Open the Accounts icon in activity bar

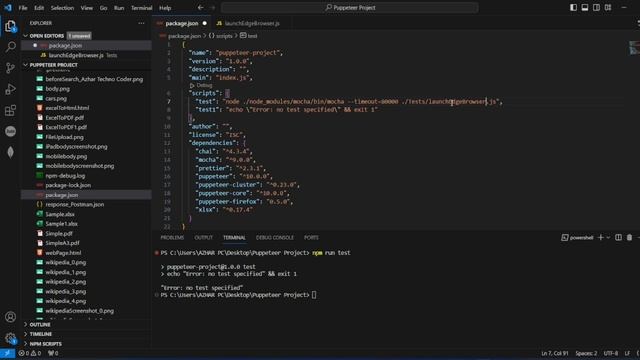point(11,317)
